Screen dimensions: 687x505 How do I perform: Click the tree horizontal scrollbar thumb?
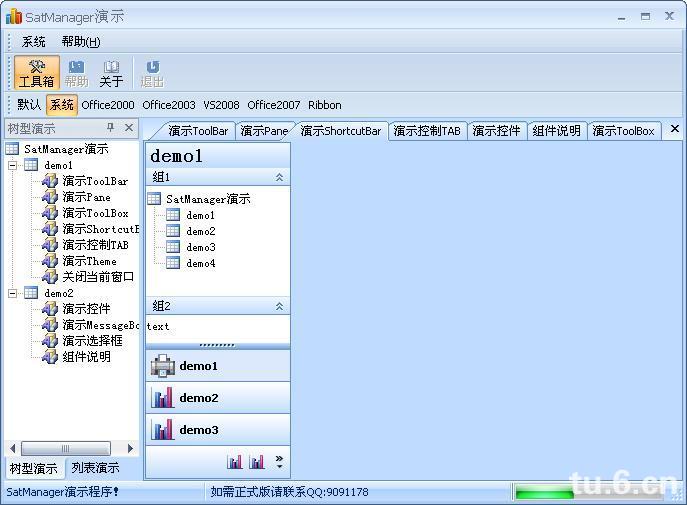pyautogui.click(x=66, y=448)
